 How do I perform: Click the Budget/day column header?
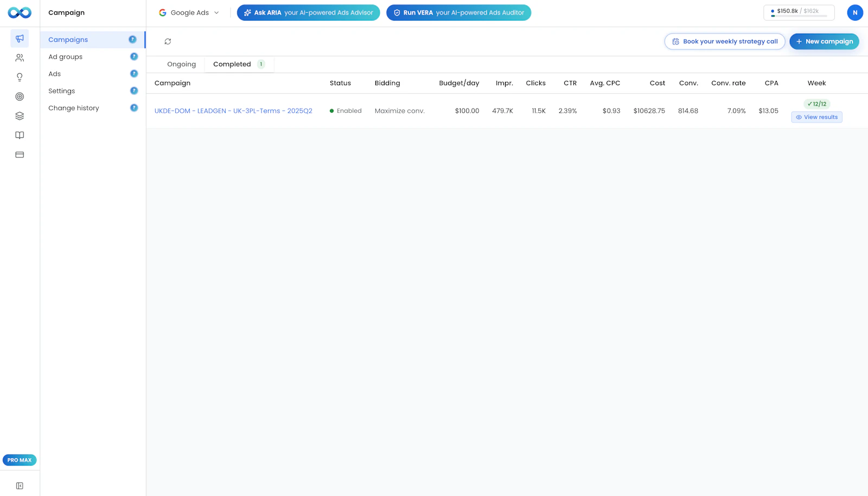(x=459, y=83)
